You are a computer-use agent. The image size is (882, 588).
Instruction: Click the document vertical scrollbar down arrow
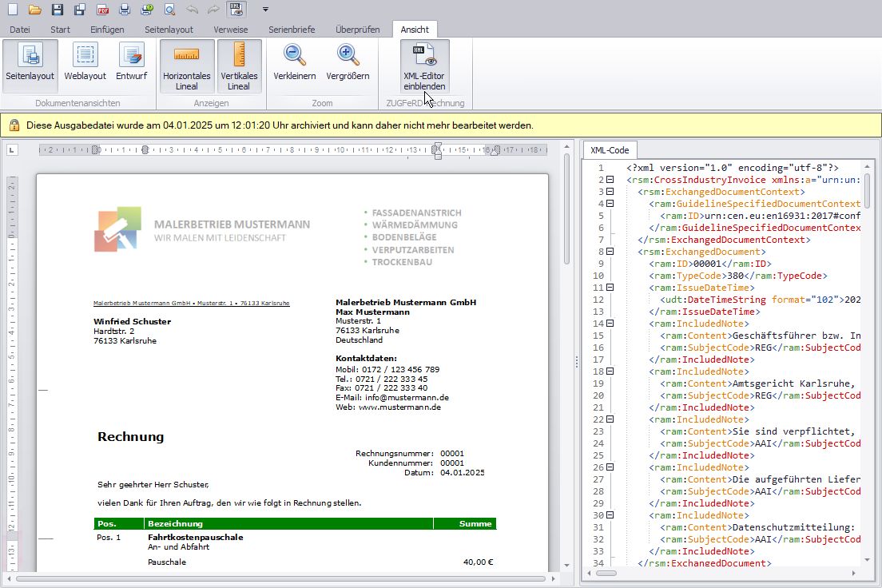[x=566, y=566]
